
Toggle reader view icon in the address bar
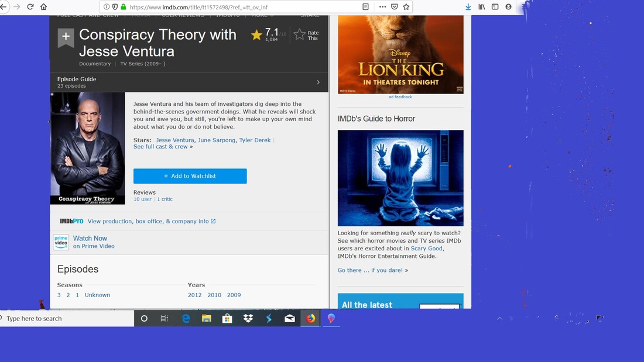[365, 7]
